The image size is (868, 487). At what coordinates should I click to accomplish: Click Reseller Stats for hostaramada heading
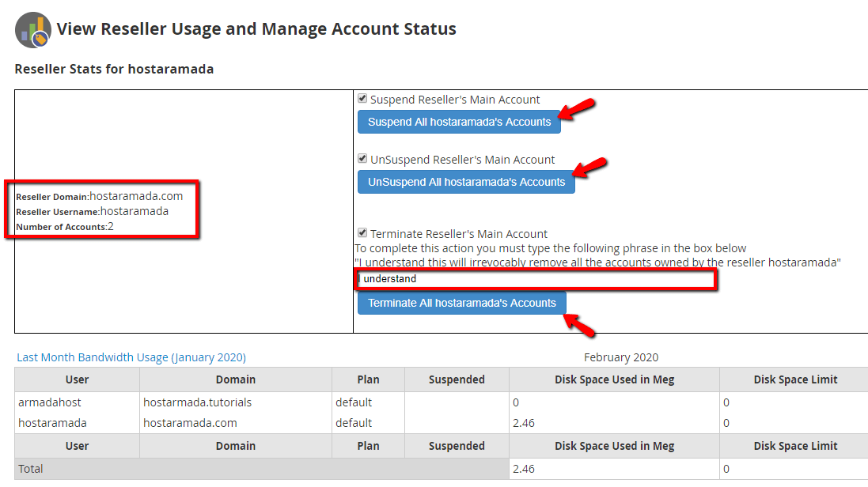click(114, 70)
